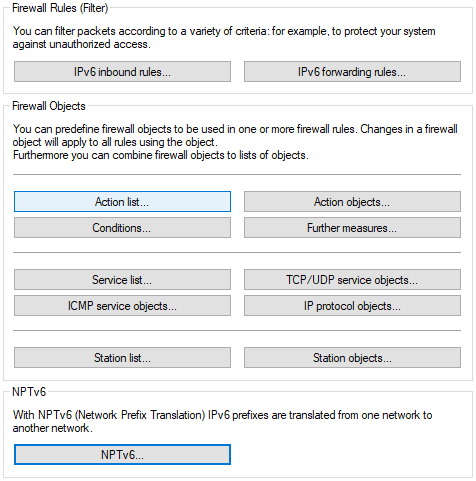Click the Action list button
Image resolution: width=476 pixels, height=481 pixels.
tap(122, 202)
